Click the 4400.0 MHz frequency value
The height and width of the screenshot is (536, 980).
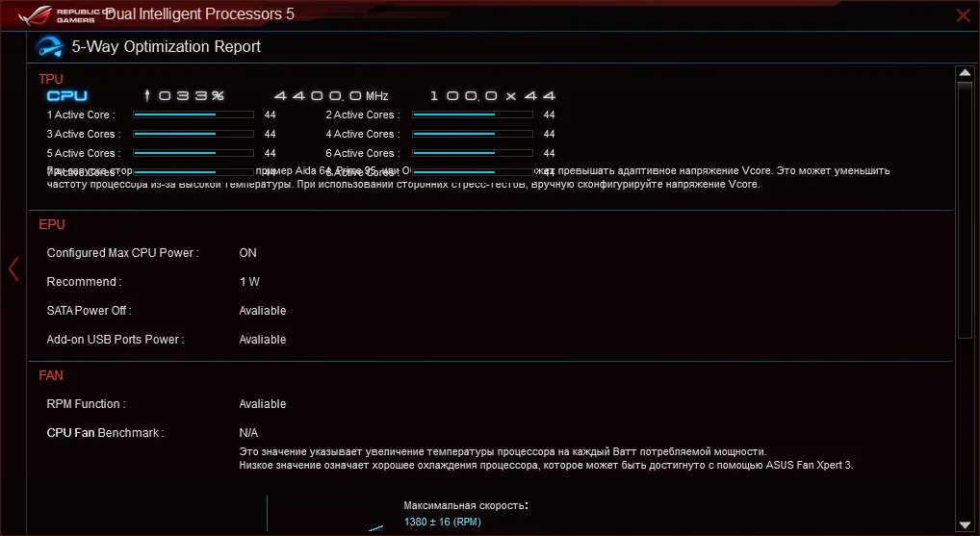331,95
